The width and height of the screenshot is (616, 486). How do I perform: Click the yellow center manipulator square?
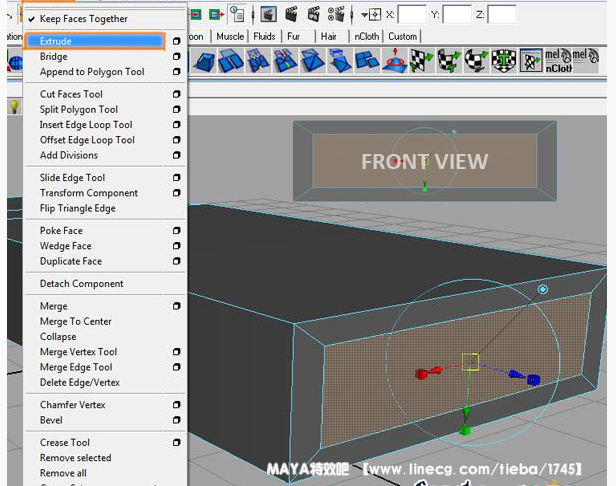pos(470,361)
